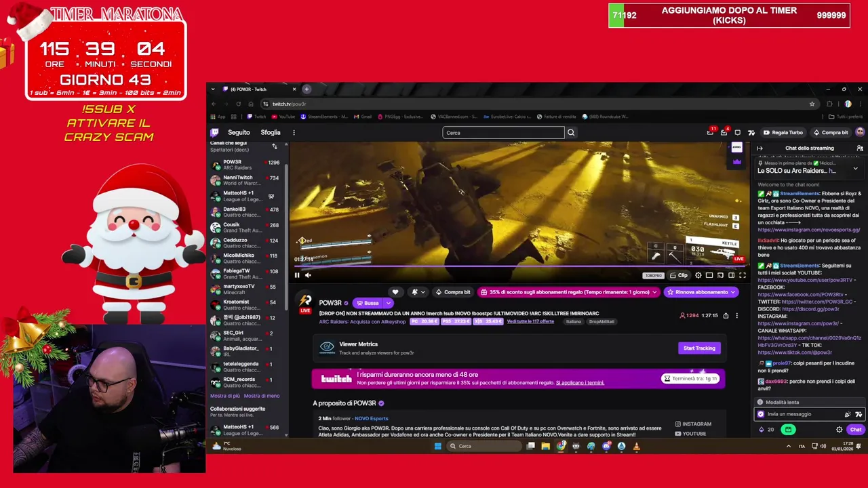
Task: Click the heart follow button
Action: [395, 292]
